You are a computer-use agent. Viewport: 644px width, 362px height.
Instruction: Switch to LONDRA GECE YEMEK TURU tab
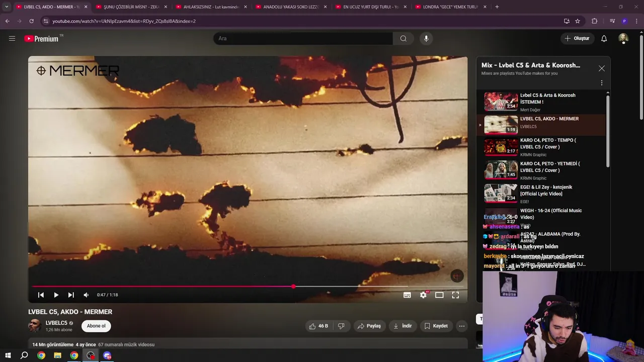[x=451, y=7]
